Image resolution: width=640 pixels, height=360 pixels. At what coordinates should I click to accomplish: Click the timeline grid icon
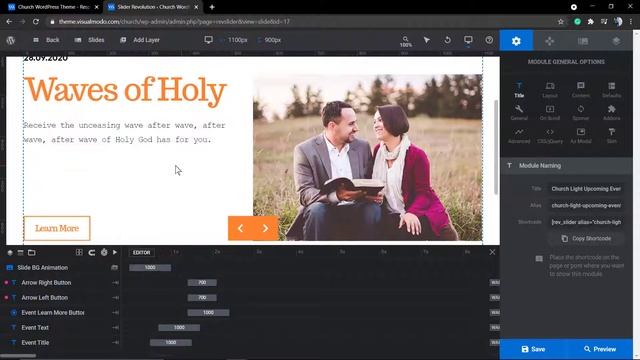point(79,253)
